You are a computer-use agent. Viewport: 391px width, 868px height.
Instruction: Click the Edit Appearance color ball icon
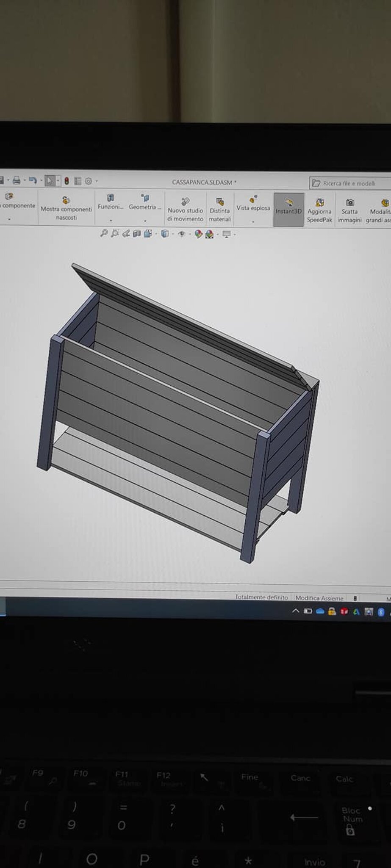[198, 234]
